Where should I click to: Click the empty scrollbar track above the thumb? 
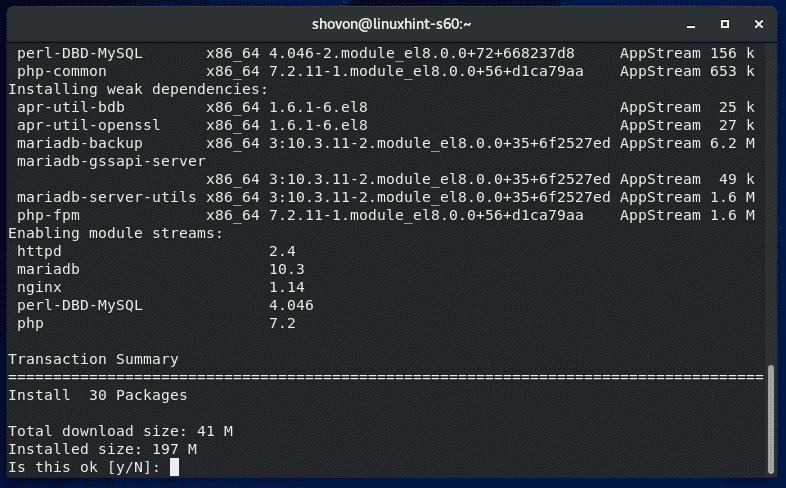coord(770,200)
